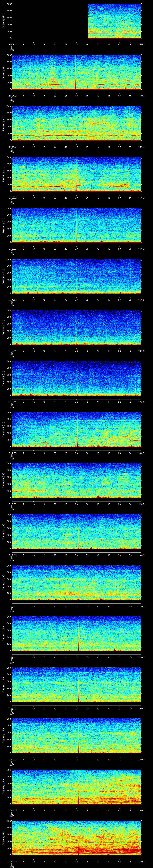Select the spectrogram panel starting at 5:11:00
Image resolution: width=153 pixels, height=868 pixels.
coord(77,123)
